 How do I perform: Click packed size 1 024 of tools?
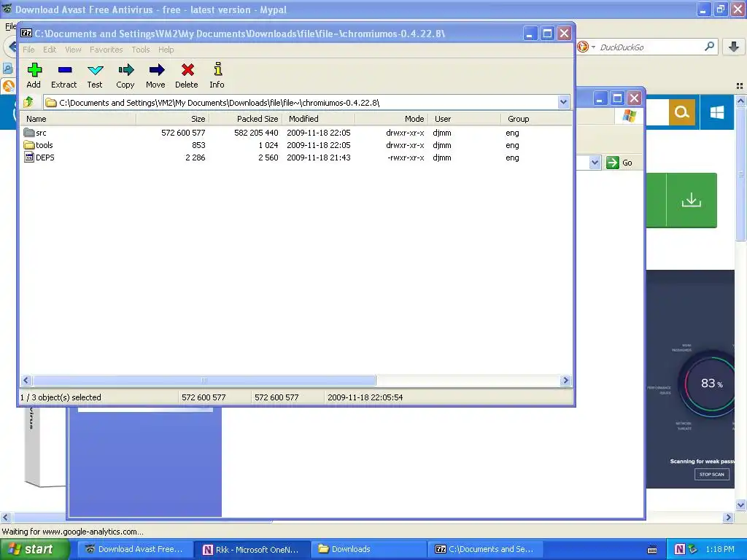[x=268, y=145]
